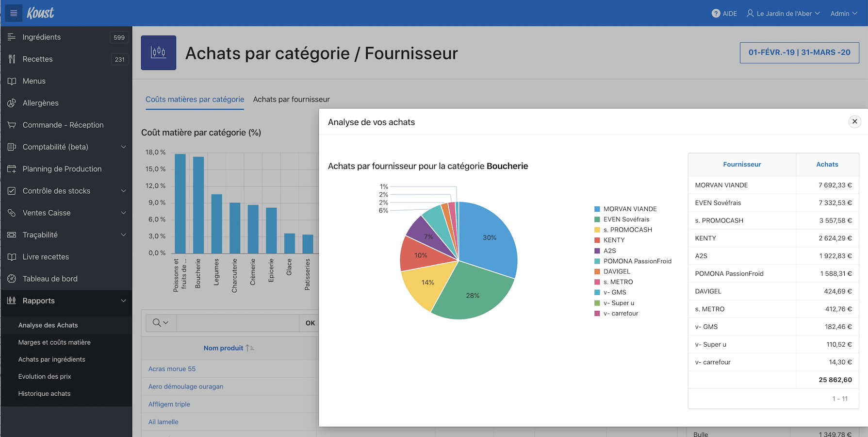Open the date range selector button

799,52
